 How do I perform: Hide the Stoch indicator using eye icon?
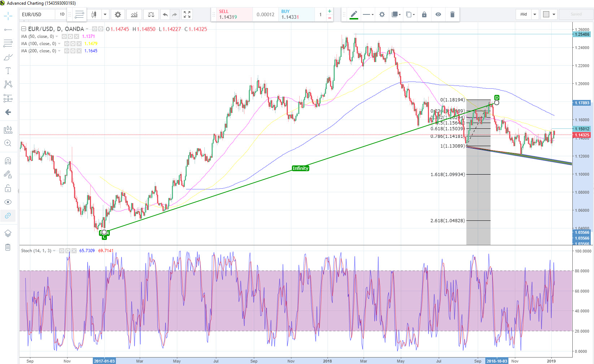[x=62, y=251]
